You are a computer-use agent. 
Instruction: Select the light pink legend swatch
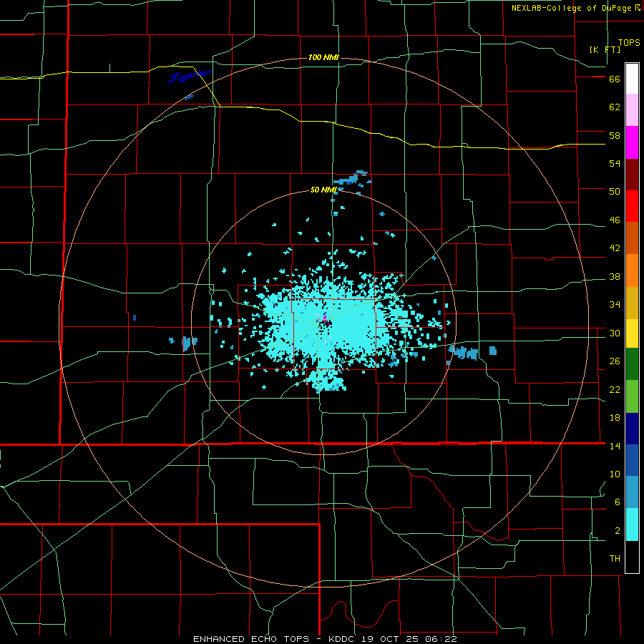[632, 109]
